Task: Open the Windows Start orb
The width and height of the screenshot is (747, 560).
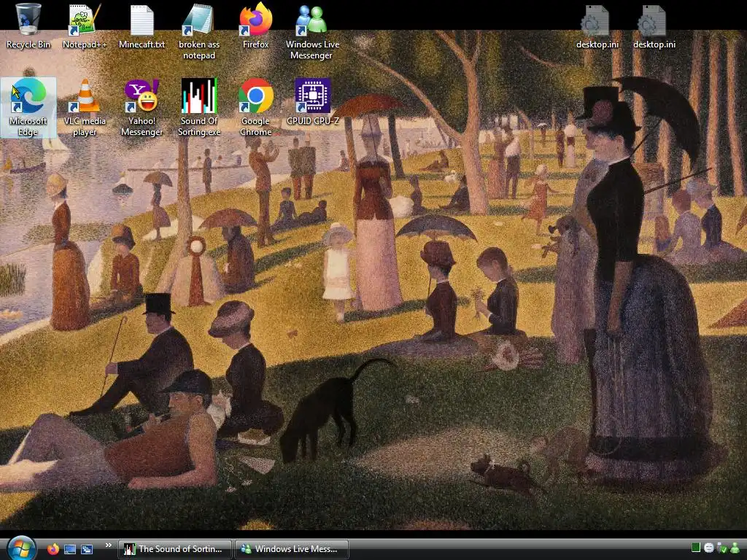Action: [21, 548]
